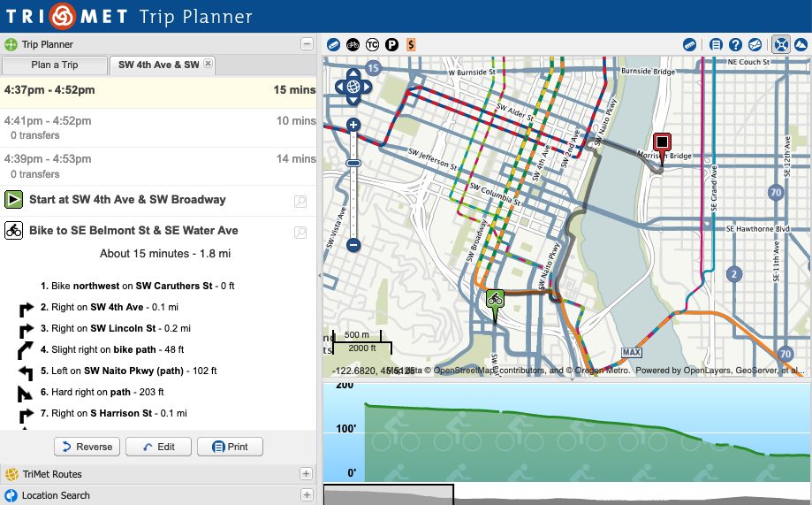Select the measure ruler tool on right
The height and width of the screenshot is (505, 812).
click(x=689, y=44)
